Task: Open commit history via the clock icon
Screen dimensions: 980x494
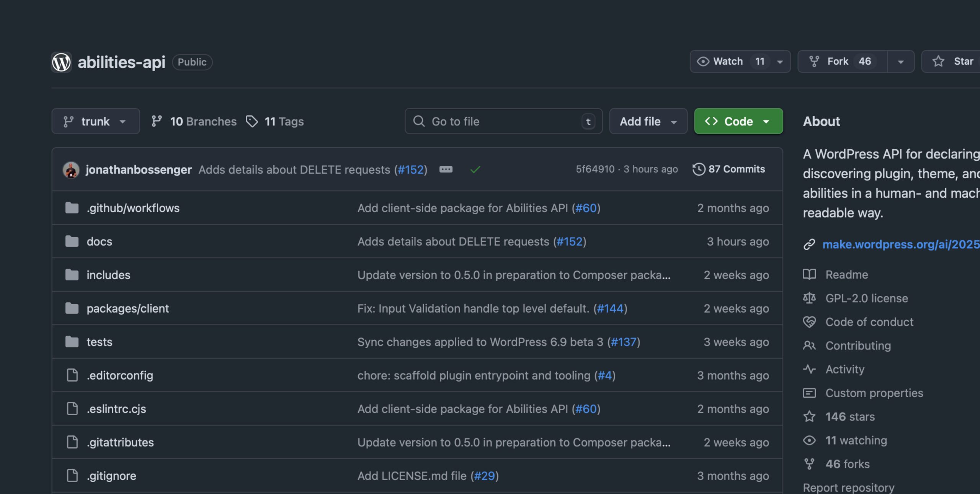Action: [699, 169]
